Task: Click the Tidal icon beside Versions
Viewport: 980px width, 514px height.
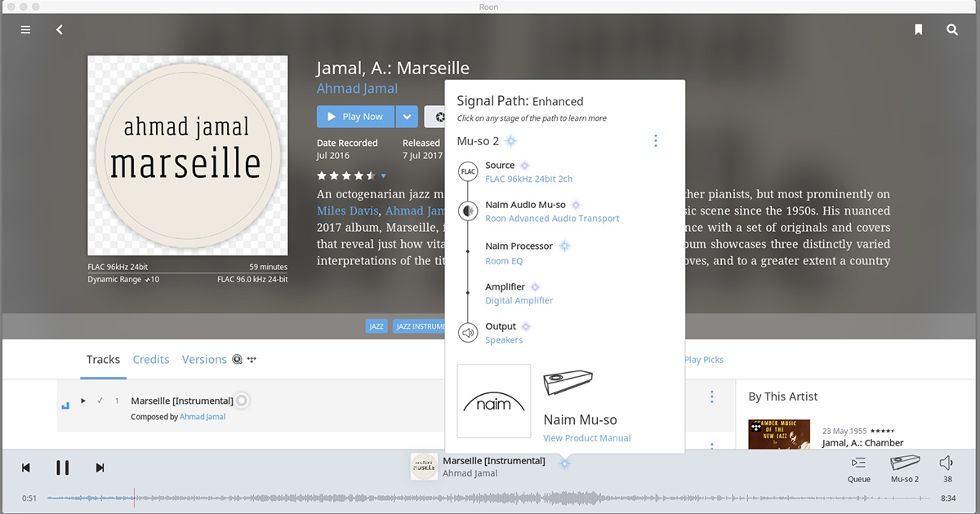Action: coord(252,359)
